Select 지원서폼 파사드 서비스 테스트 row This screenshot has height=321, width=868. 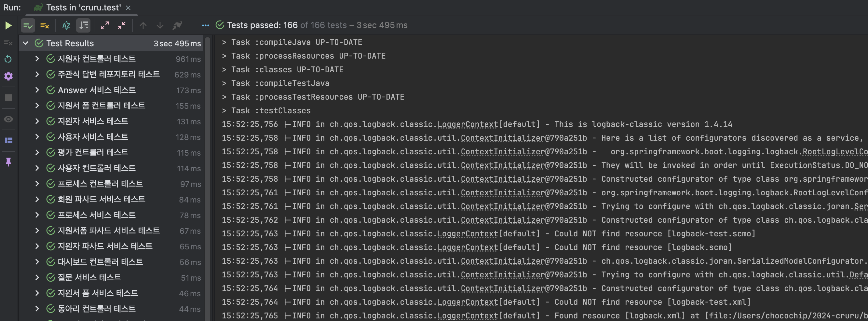(x=111, y=230)
